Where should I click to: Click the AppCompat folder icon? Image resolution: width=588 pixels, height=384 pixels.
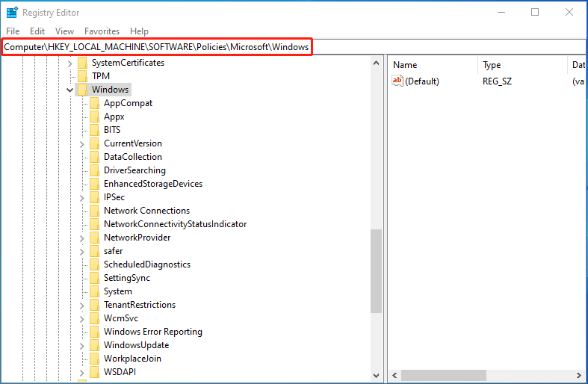[94, 103]
